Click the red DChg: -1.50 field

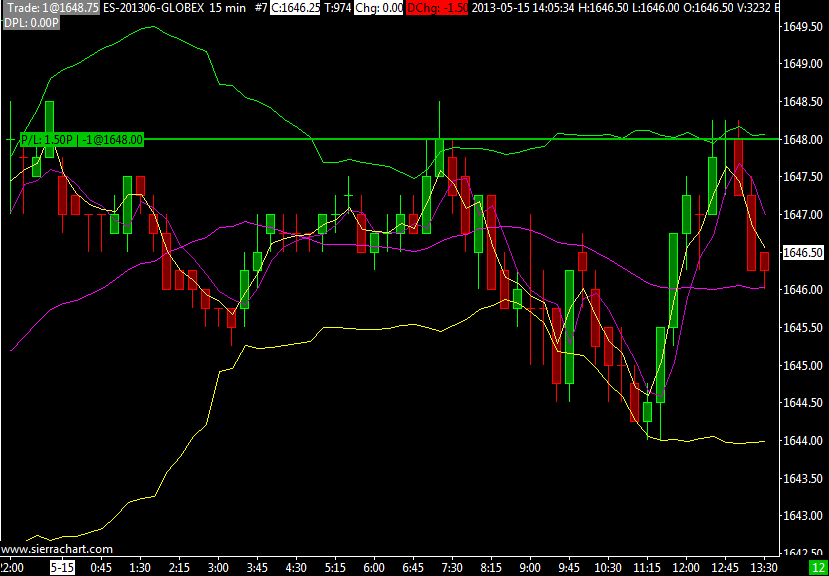438,8
